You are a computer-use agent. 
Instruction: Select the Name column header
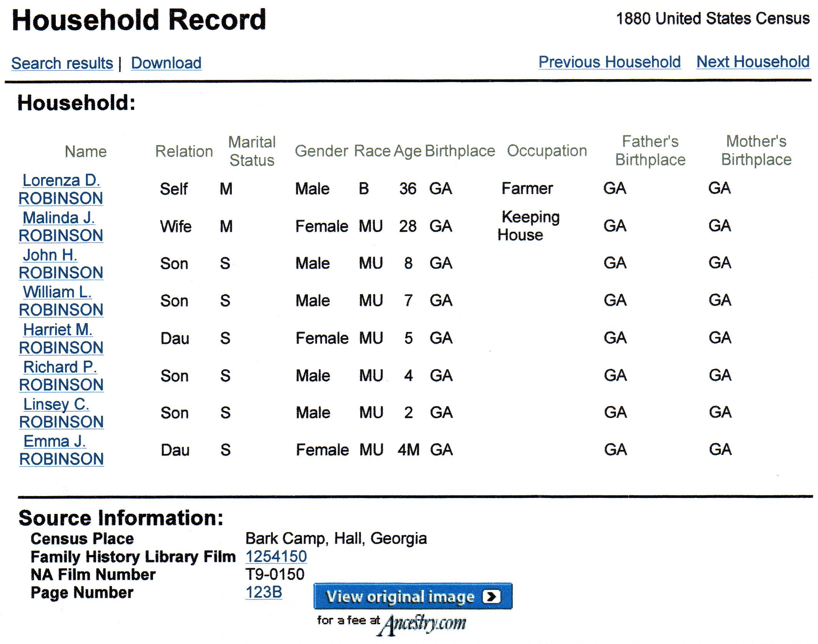tap(85, 151)
